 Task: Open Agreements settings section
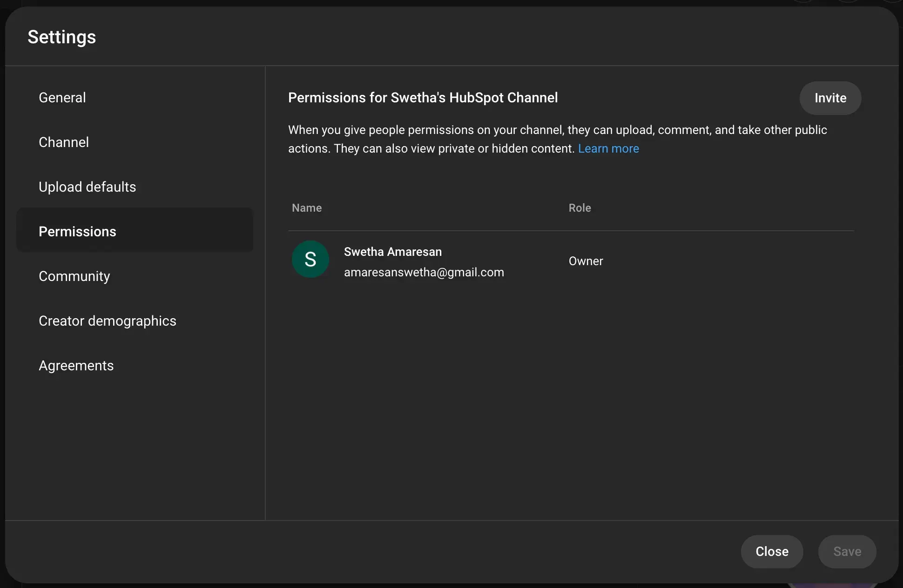[76, 366]
